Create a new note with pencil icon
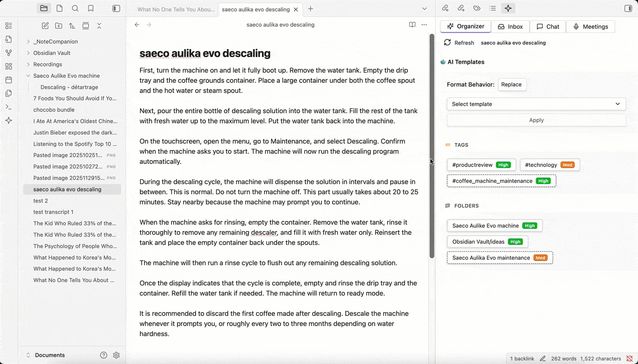The height and width of the screenshot is (364, 638). (45, 26)
